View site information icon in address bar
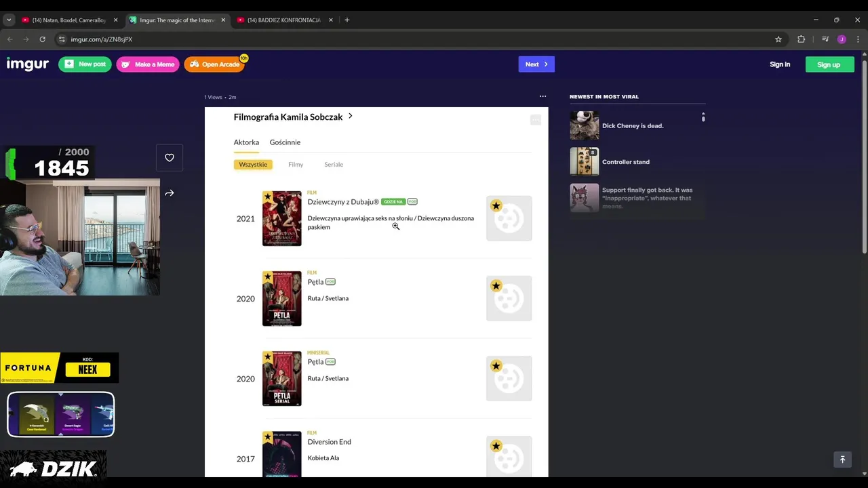Viewport: 868px width, 488px height. [62, 39]
